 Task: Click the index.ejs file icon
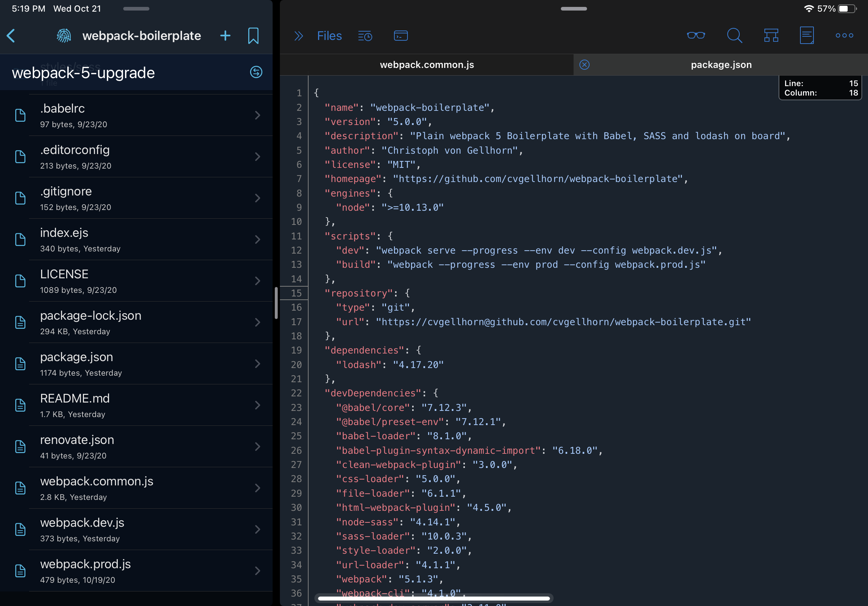pyautogui.click(x=20, y=239)
